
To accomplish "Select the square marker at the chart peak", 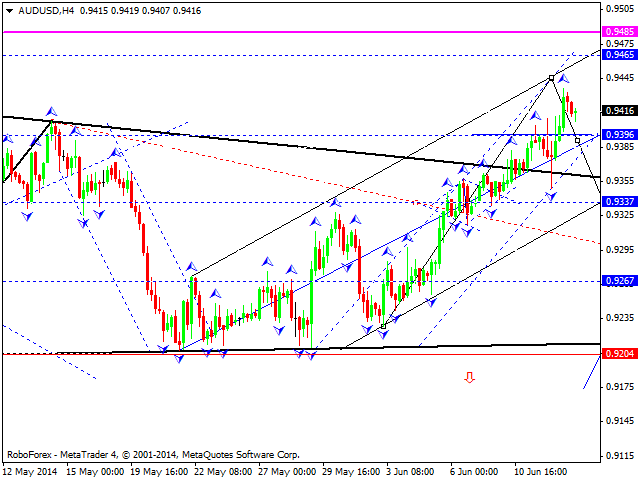I will tap(551, 77).
